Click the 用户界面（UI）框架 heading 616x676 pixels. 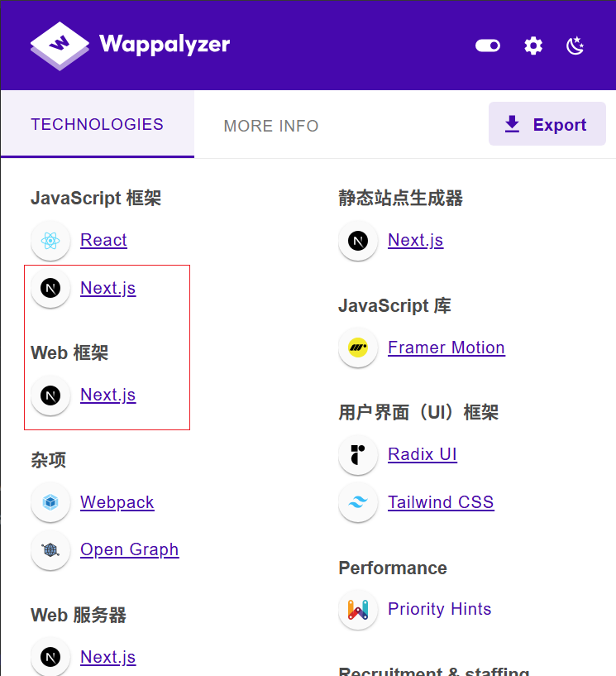pos(418,413)
